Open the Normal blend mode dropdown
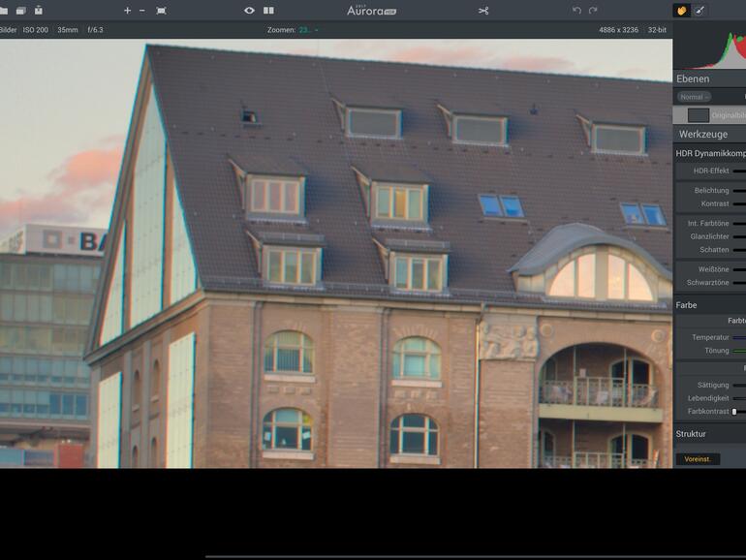746x560 pixels. click(694, 97)
